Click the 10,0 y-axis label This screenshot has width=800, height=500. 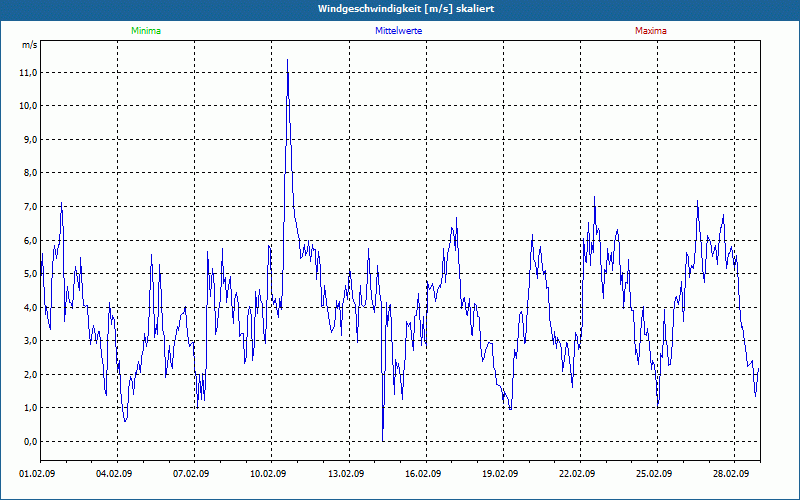tap(28, 106)
